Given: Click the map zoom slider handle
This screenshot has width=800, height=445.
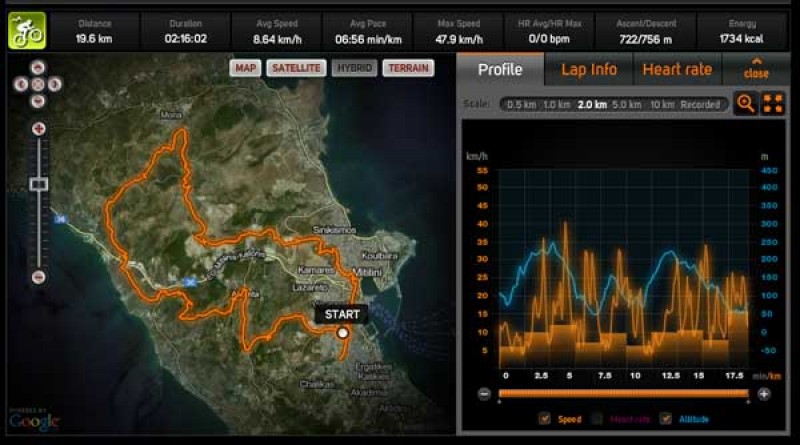Looking at the screenshot, I should pyautogui.click(x=38, y=184).
